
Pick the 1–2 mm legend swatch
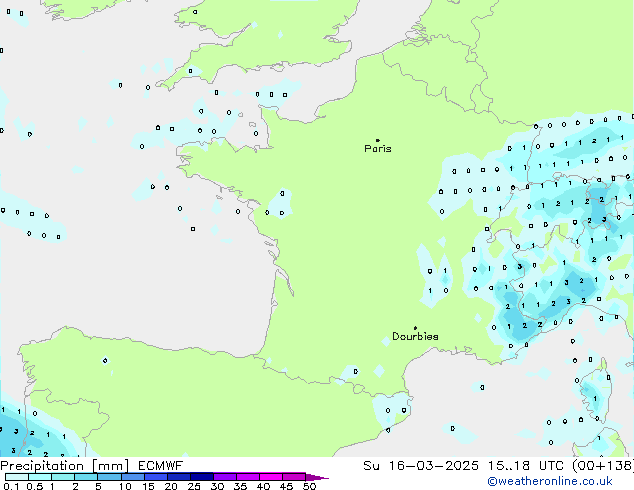pos(63,477)
